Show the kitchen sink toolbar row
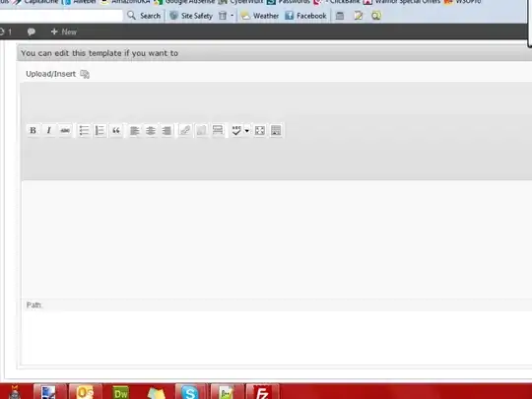 [x=276, y=130]
